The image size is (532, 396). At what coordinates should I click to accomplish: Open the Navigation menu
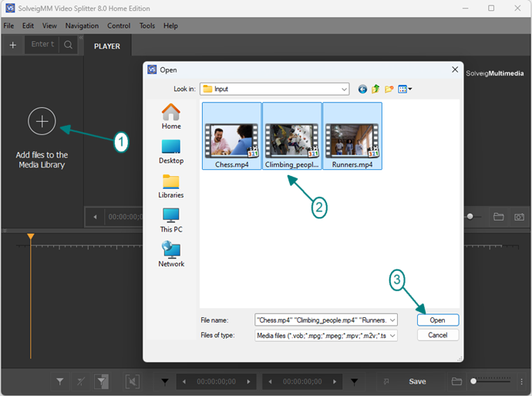pos(82,25)
